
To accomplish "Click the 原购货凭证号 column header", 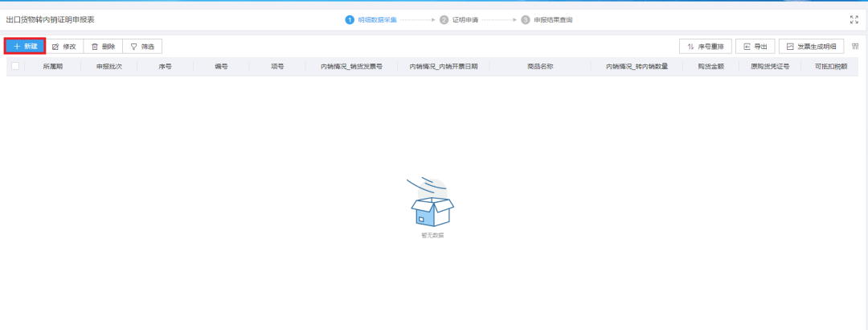I will click(x=770, y=67).
